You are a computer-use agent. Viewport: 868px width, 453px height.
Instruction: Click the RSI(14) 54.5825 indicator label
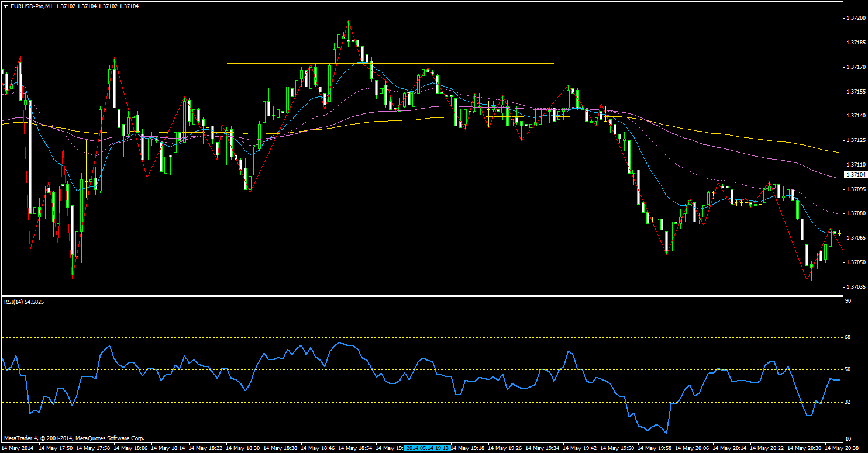(x=24, y=302)
